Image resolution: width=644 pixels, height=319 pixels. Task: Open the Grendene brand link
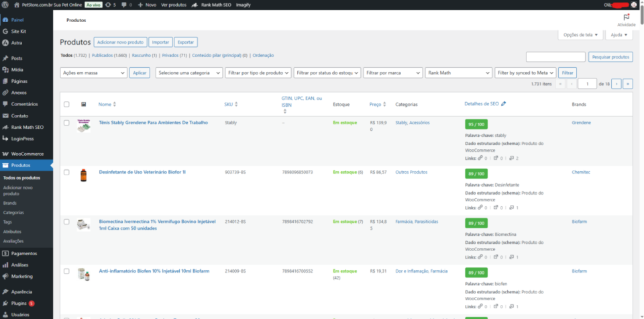coord(581,122)
